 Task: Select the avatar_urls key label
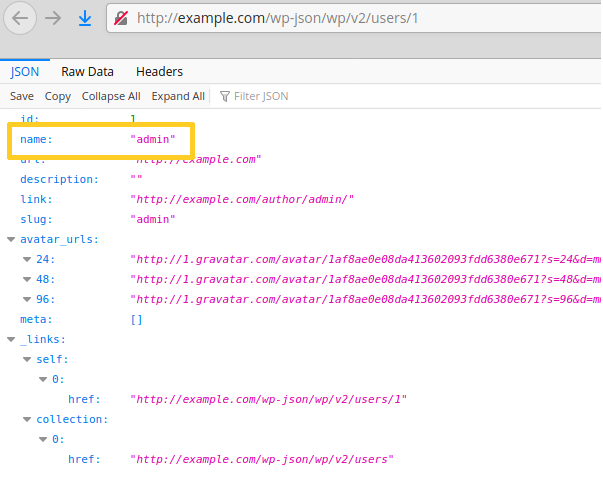click(59, 240)
